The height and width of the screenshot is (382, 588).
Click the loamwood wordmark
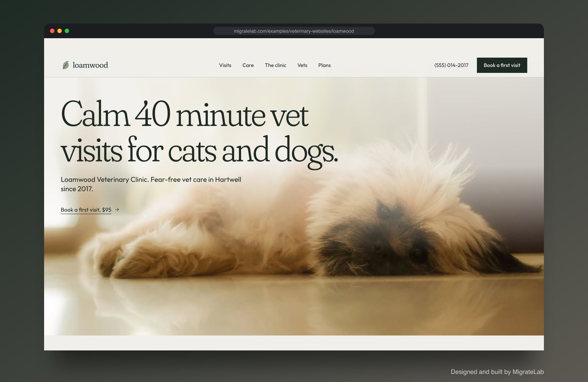point(90,65)
